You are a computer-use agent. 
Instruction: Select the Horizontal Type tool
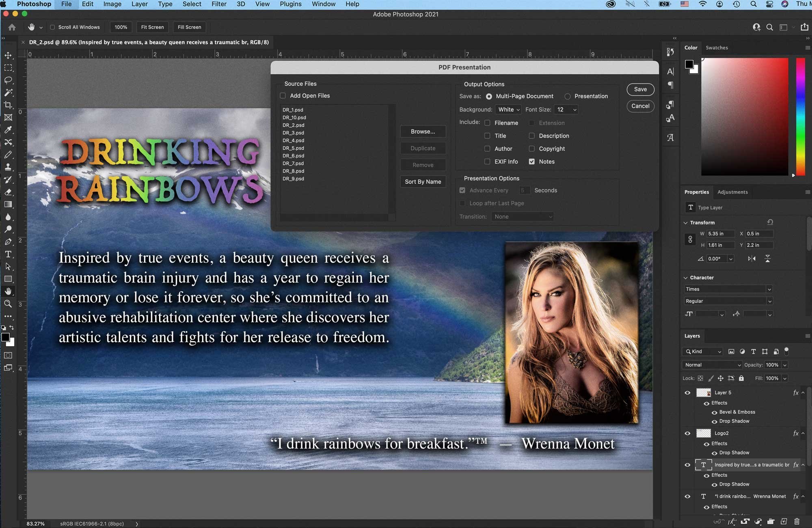pyautogui.click(x=8, y=254)
